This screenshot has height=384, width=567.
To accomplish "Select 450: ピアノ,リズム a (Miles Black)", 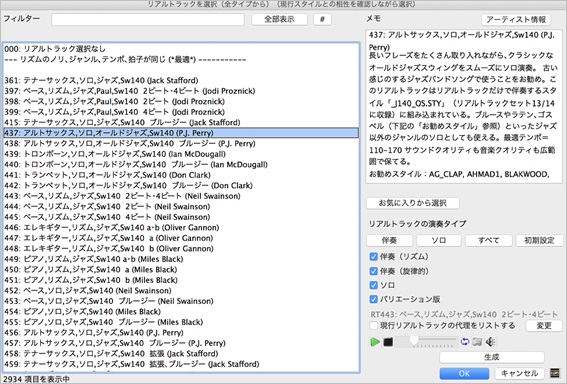I will [x=181, y=269].
